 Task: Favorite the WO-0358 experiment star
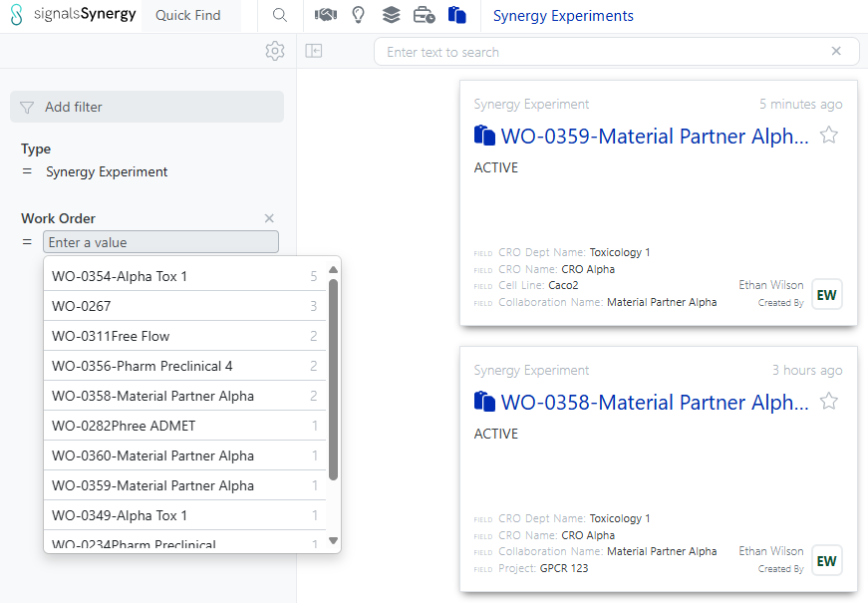tap(829, 401)
